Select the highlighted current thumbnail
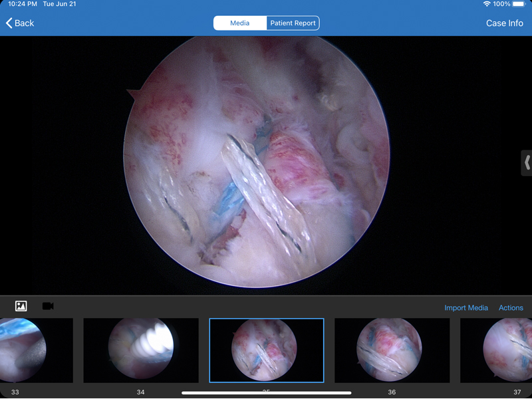This screenshot has height=399, width=532. tap(267, 350)
